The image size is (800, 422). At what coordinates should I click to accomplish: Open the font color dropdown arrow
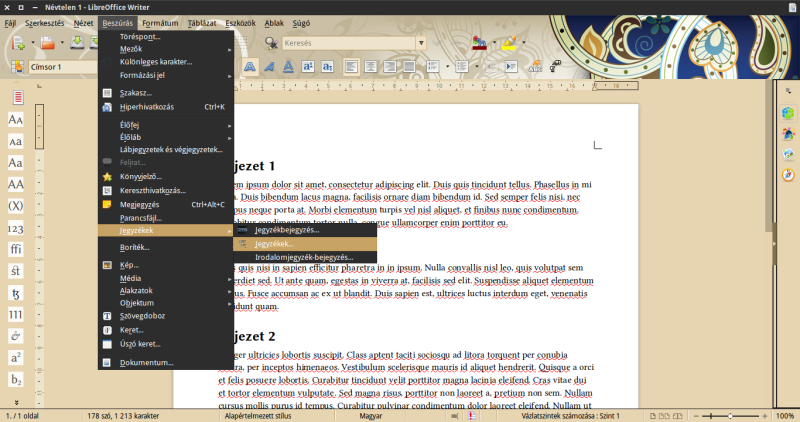494,43
